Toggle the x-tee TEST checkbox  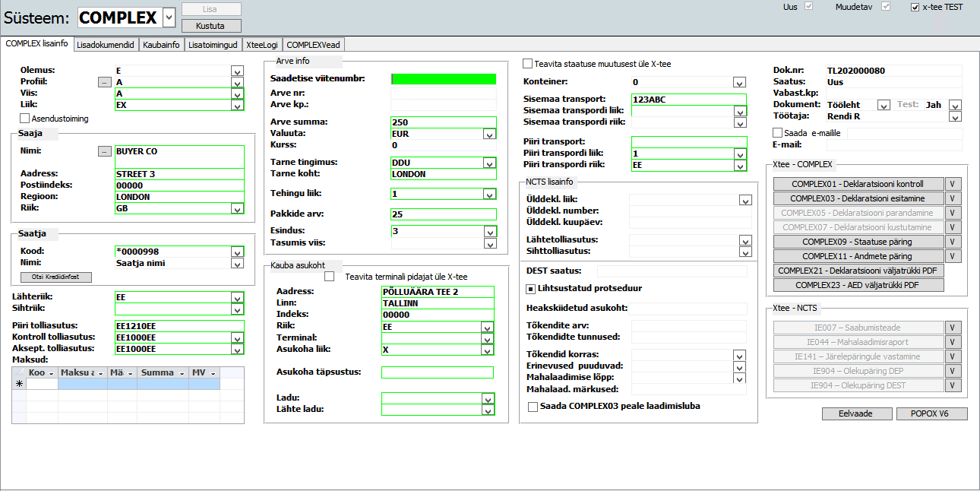[x=915, y=7]
